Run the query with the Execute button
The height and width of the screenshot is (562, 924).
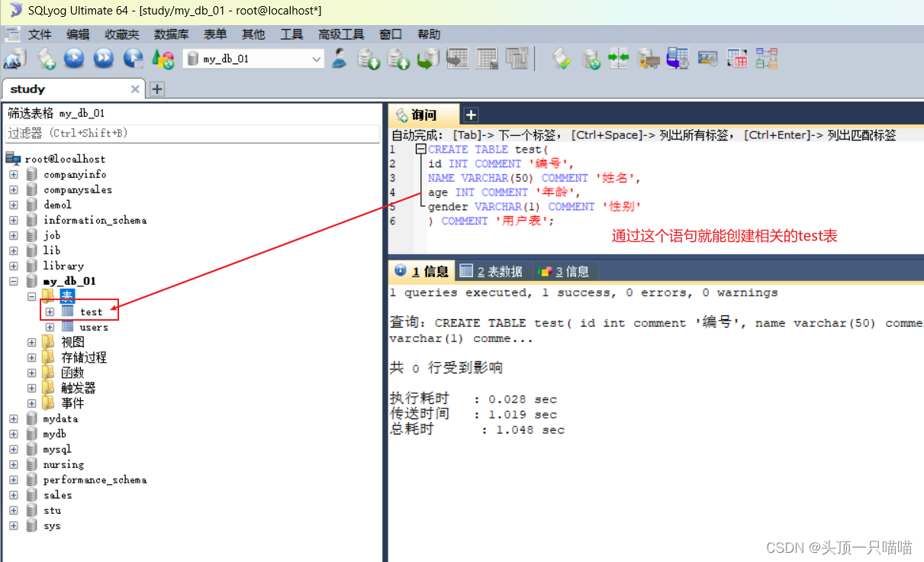[x=72, y=60]
